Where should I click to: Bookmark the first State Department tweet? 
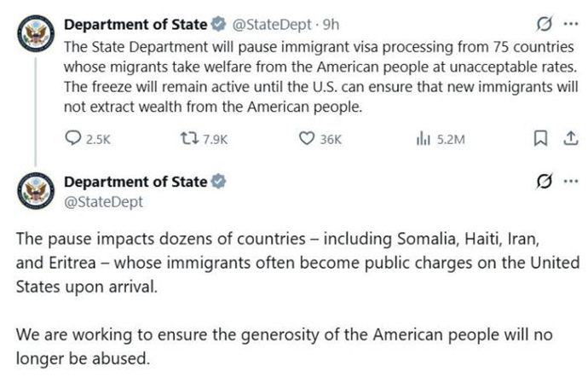[539, 139]
